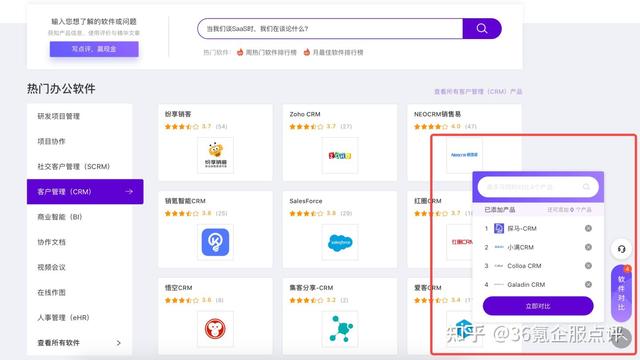Remove 小满CRM from the compare list
The height and width of the screenshot is (360, 640).
point(588,247)
